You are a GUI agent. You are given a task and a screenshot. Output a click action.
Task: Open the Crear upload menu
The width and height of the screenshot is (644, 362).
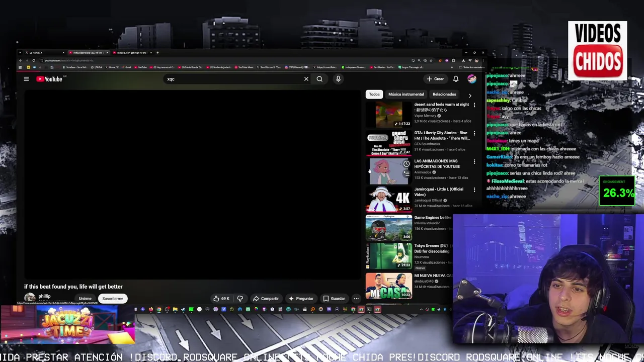click(x=436, y=79)
